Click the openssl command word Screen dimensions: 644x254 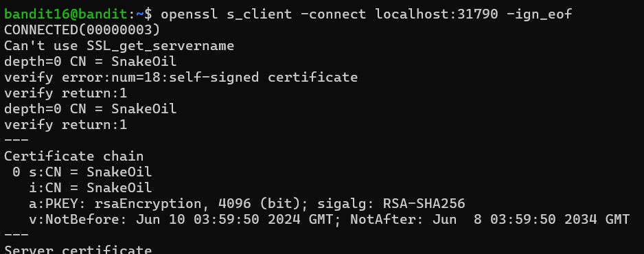pos(189,14)
